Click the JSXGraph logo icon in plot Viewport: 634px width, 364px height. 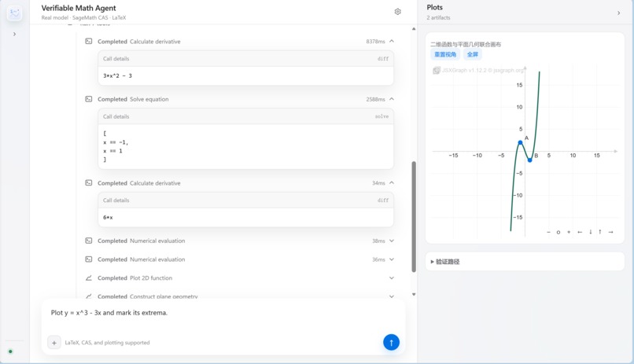pyautogui.click(x=437, y=70)
